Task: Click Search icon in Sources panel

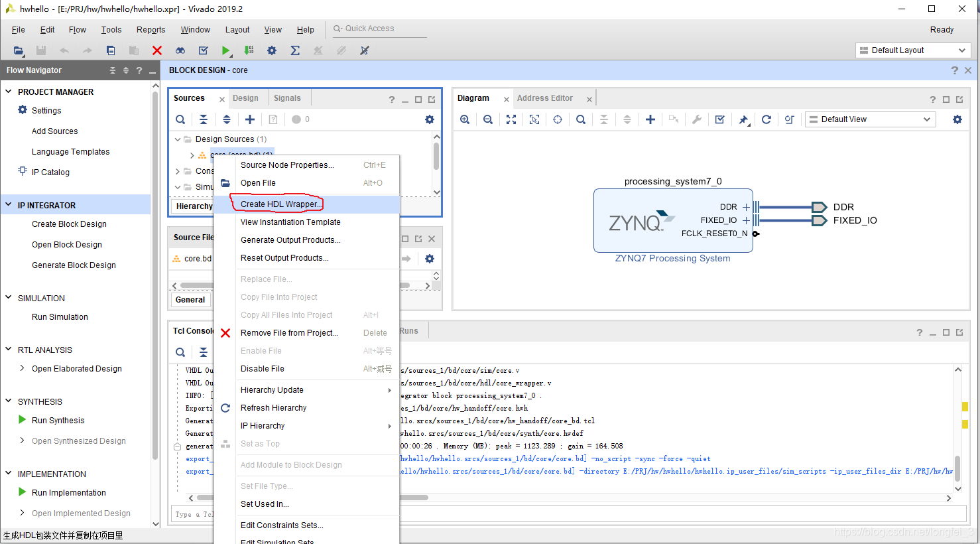Action: 180,119
